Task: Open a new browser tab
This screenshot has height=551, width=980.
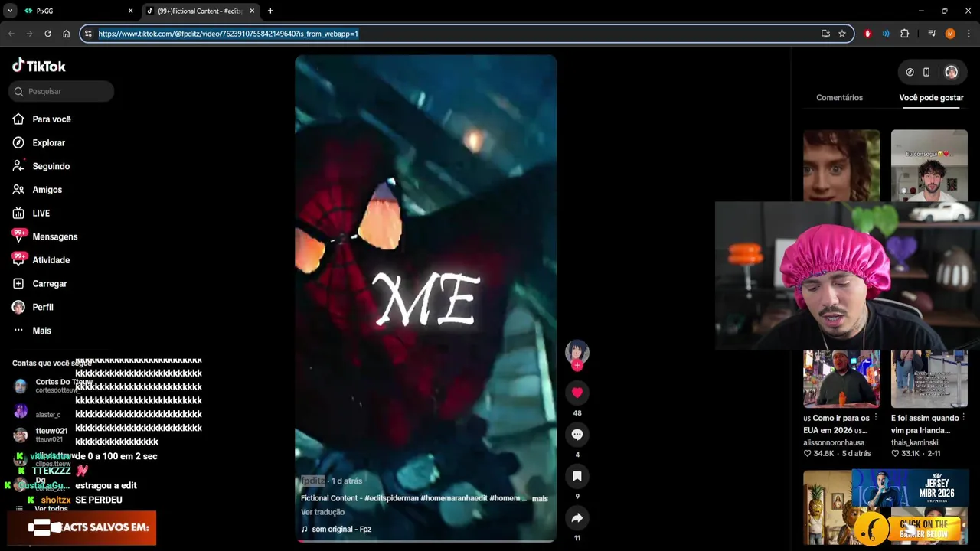Action: 270,11
